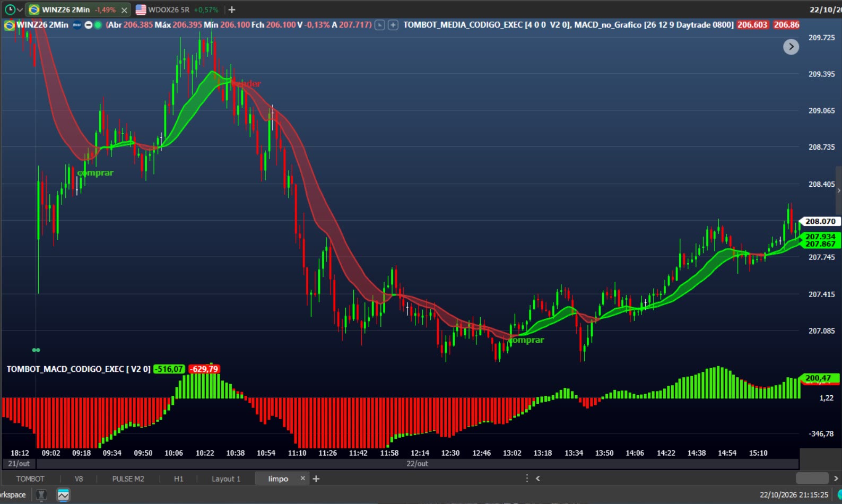Click the workspace label in status bar
Viewport: 842px width, 504px height.
[x=13, y=494]
